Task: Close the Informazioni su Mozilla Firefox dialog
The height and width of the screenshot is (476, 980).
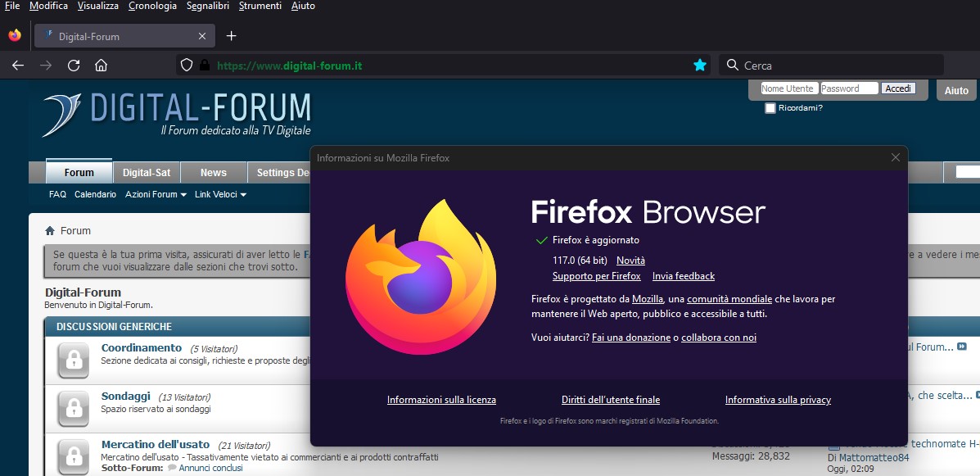Action: point(895,157)
